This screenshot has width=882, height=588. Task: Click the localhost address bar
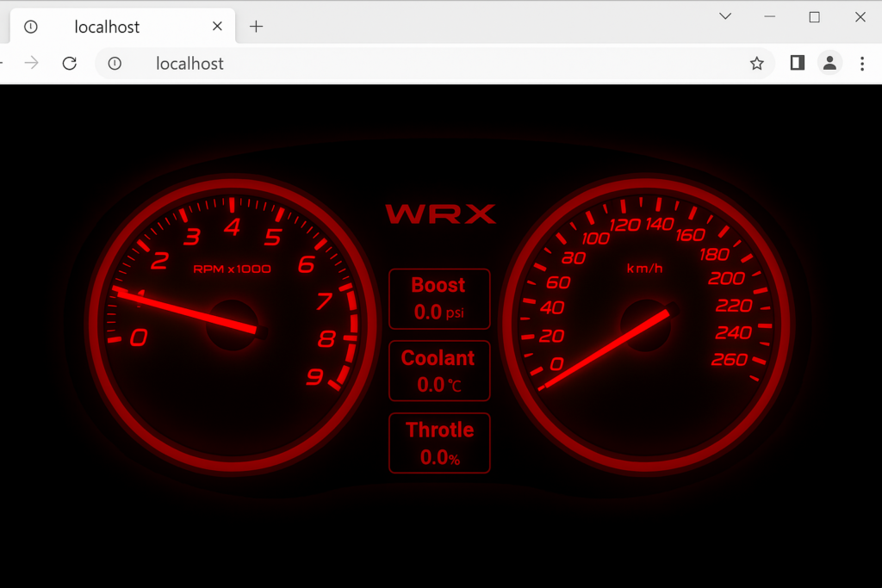[x=431, y=63]
